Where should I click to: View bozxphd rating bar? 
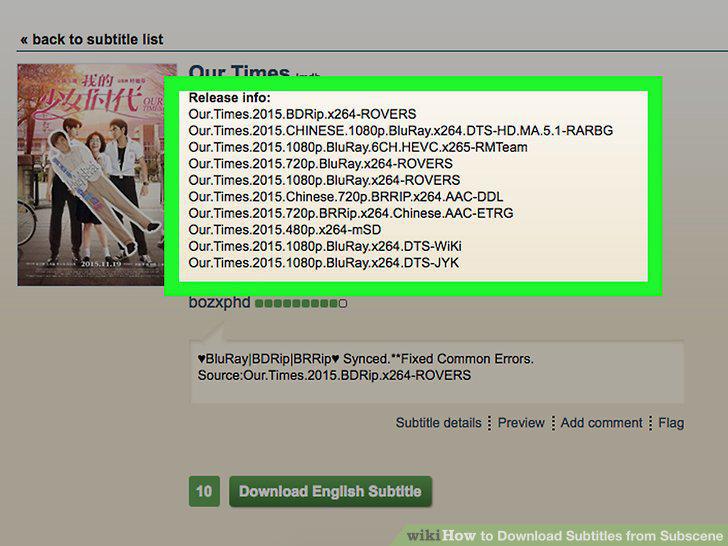pos(301,304)
